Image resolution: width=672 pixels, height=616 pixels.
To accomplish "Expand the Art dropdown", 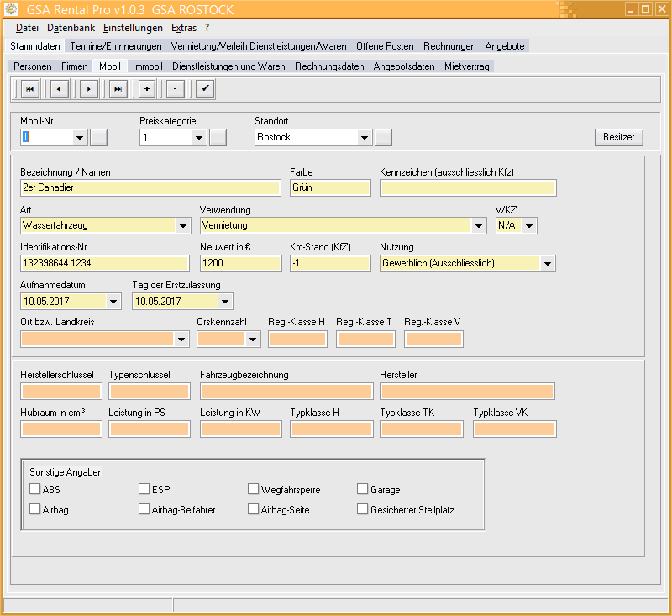I will [x=183, y=225].
